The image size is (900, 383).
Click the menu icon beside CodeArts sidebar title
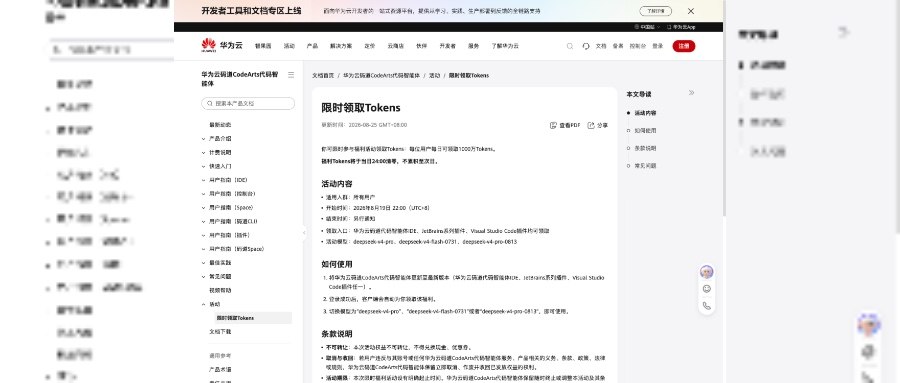click(x=291, y=75)
